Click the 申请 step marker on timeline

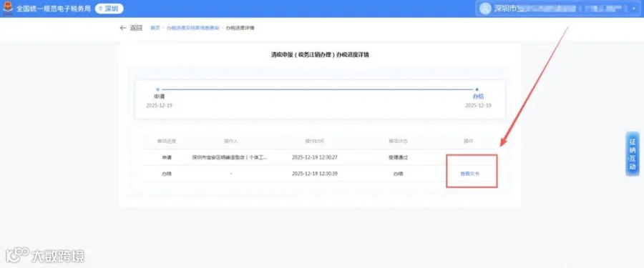(157, 89)
